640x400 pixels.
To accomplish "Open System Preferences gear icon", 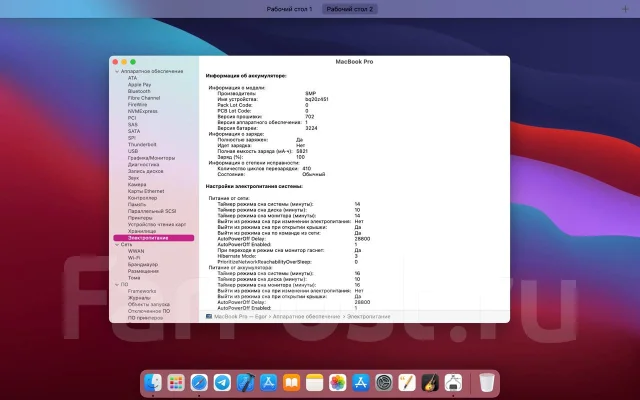I will pyautogui.click(x=384, y=383).
